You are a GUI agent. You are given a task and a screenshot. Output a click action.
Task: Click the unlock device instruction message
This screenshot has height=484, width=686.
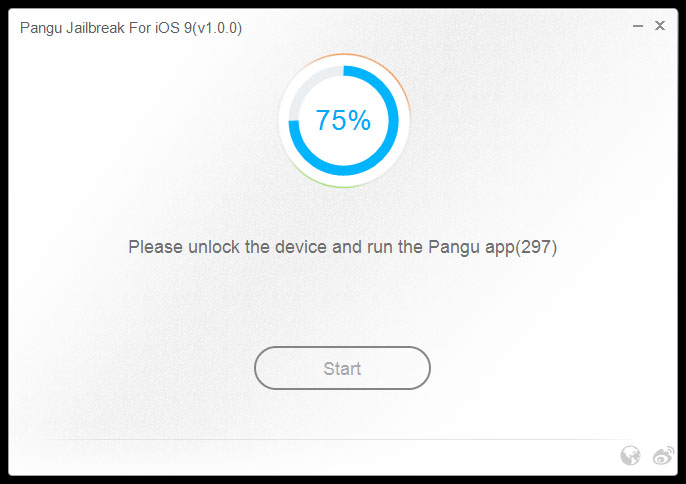(342, 246)
